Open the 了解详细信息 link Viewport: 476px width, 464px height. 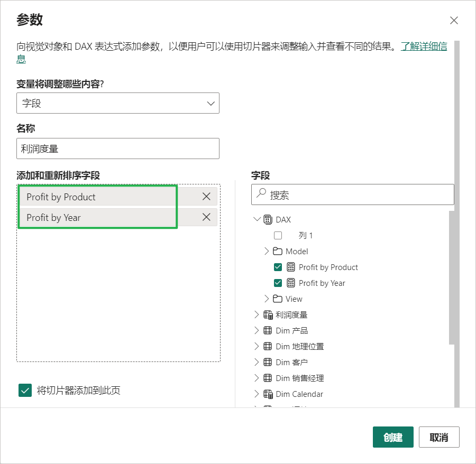[424, 47]
